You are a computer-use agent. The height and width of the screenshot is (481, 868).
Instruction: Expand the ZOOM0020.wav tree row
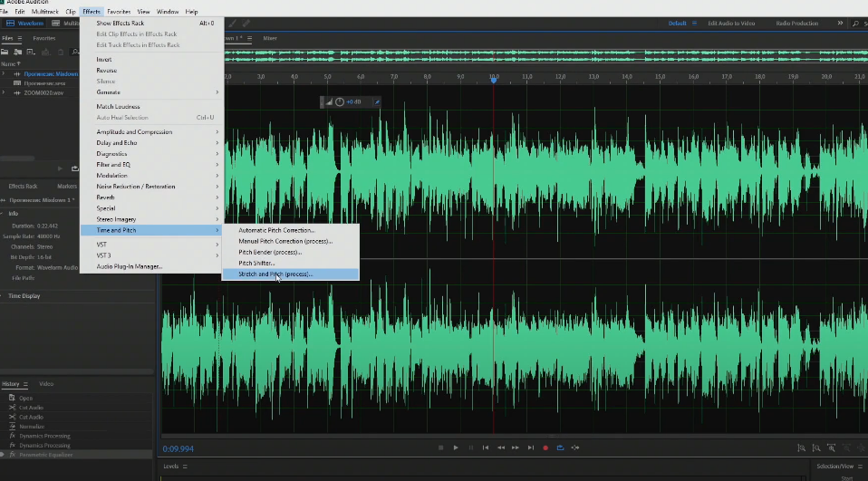tap(4, 93)
